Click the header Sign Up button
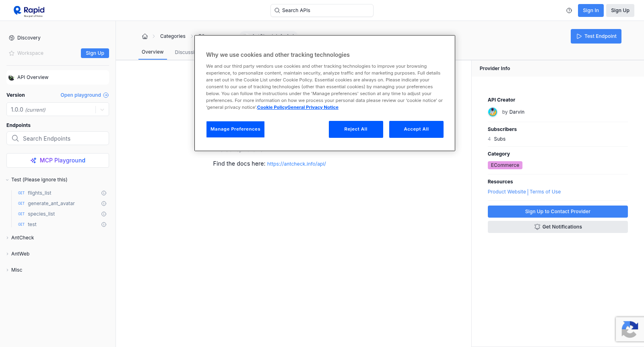Image resolution: width=644 pixels, height=347 pixels. [x=620, y=10]
